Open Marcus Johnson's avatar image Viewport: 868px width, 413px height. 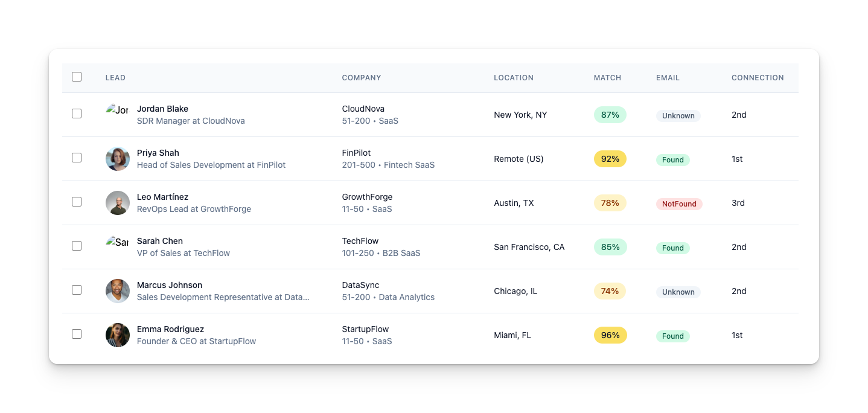118,291
